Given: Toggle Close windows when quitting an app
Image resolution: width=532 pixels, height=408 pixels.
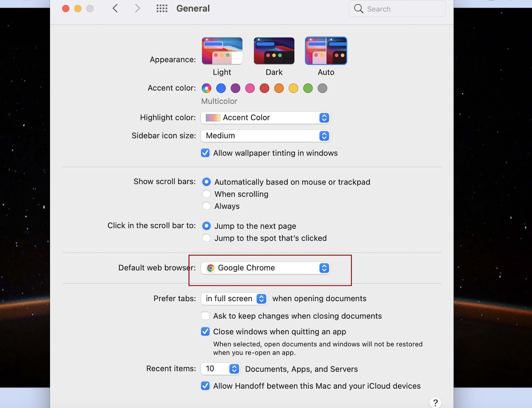Looking at the screenshot, I should pyautogui.click(x=205, y=332).
